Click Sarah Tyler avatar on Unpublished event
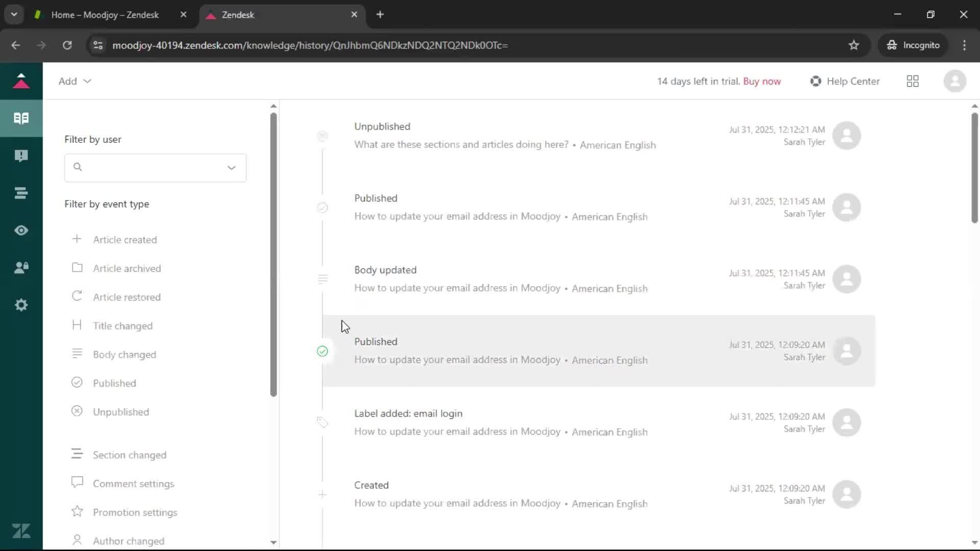This screenshot has height=551, width=980. coord(847,136)
